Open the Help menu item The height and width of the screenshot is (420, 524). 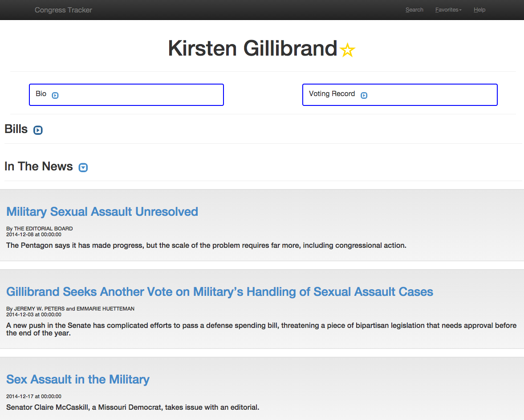479,10
